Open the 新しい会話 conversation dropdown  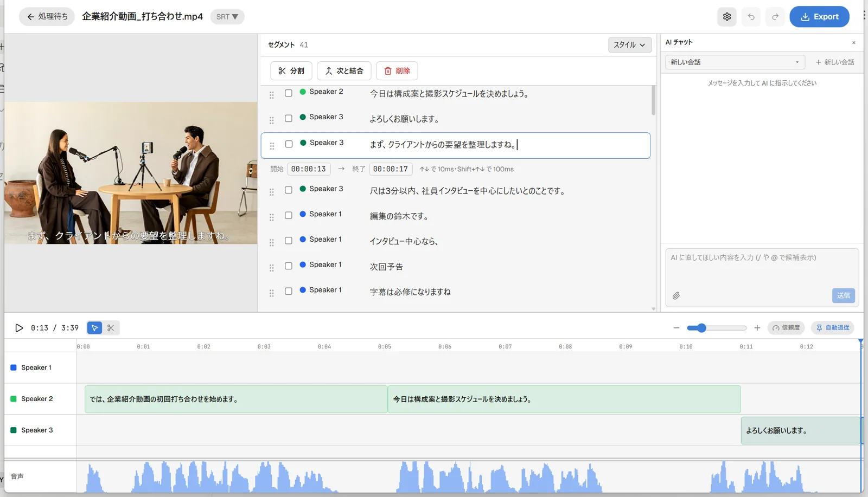click(x=735, y=62)
